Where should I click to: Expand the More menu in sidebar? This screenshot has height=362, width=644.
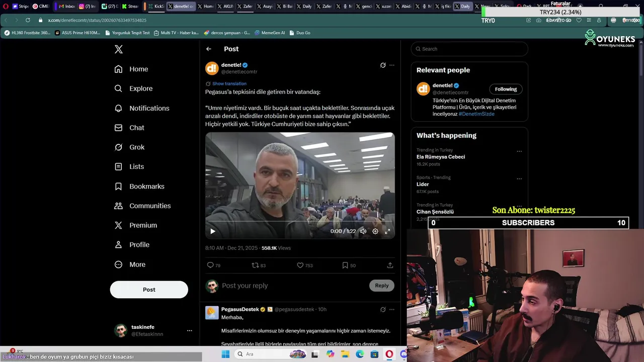(x=130, y=264)
